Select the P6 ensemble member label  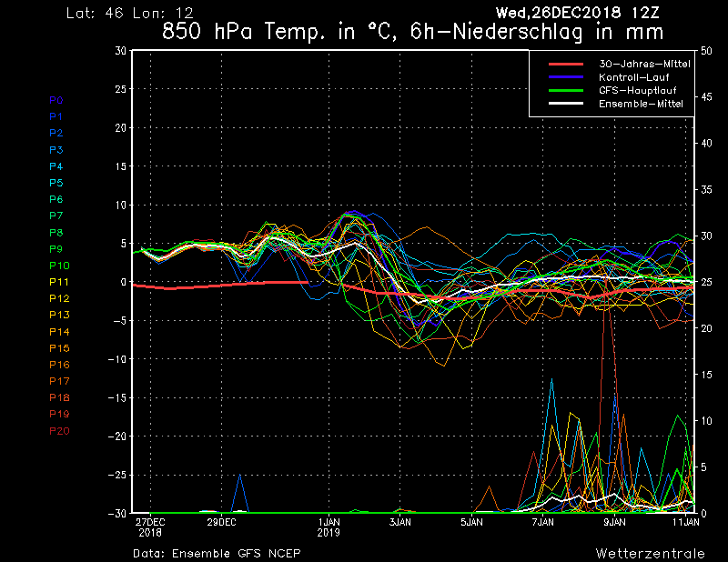56,199
